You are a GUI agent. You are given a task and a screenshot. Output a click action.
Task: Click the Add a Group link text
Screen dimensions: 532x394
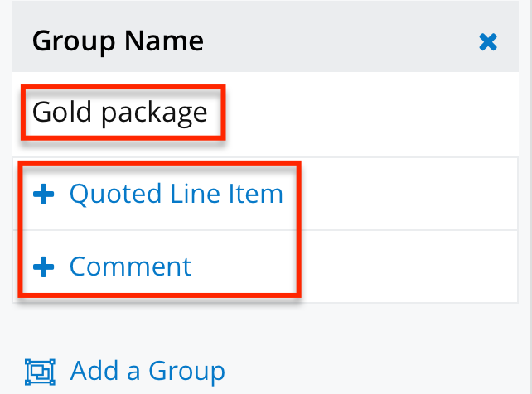[x=148, y=370]
